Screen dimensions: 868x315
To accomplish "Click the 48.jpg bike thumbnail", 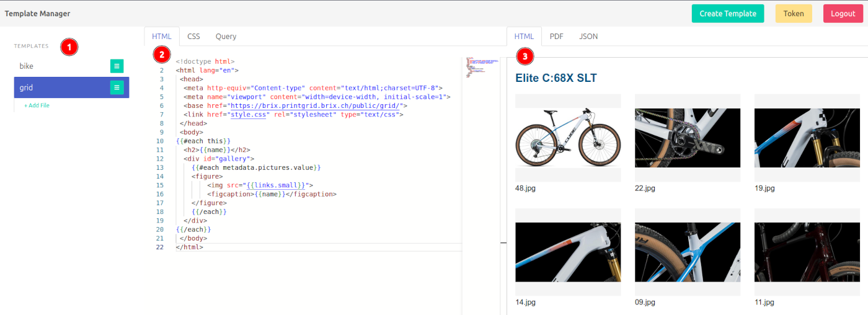I will 568,138.
